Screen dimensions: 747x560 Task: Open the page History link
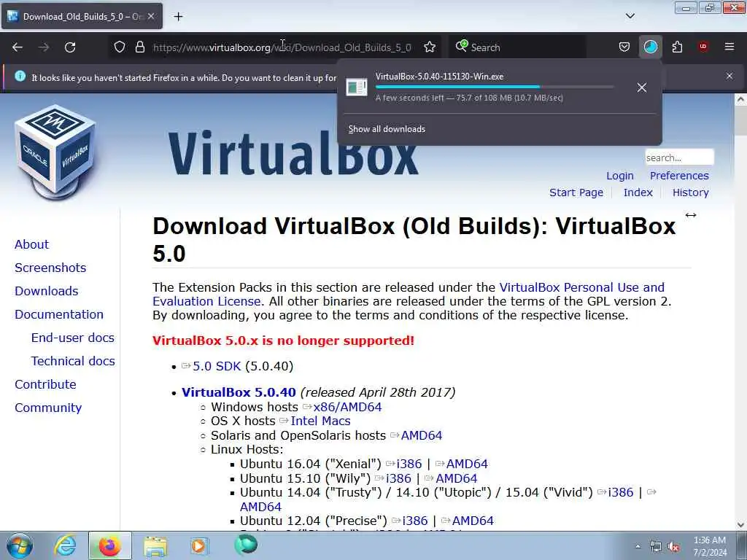690,192
